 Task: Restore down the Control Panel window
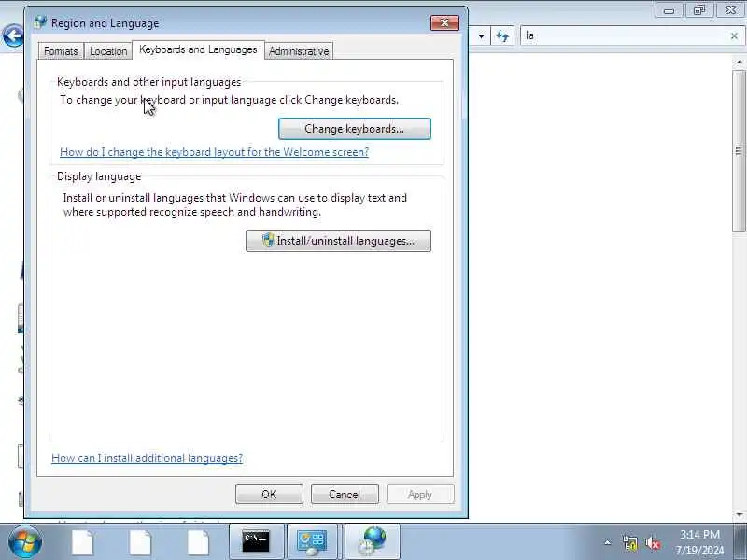(x=699, y=9)
